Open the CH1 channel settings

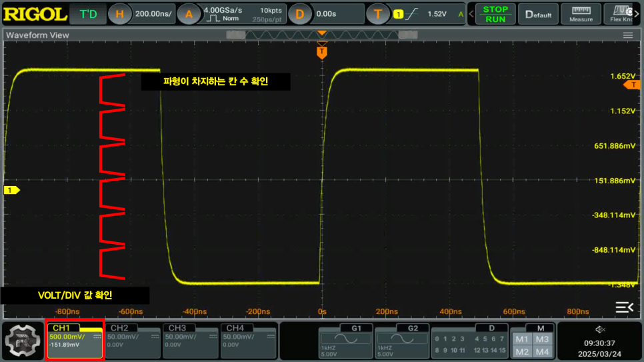[x=75, y=341]
